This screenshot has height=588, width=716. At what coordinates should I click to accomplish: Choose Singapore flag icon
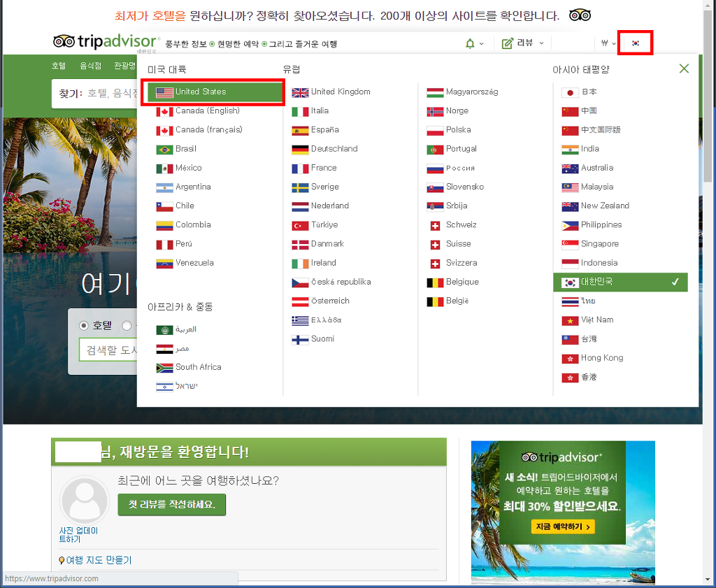tap(570, 244)
